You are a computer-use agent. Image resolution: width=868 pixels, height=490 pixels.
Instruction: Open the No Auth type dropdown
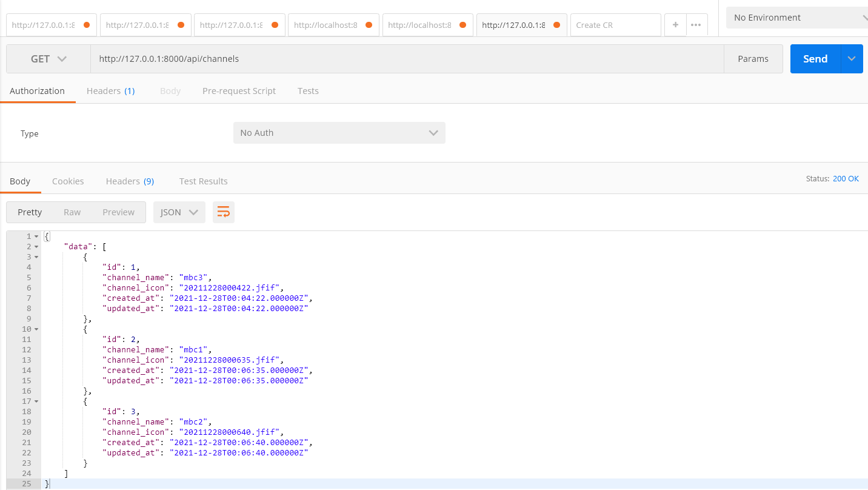click(x=339, y=133)
